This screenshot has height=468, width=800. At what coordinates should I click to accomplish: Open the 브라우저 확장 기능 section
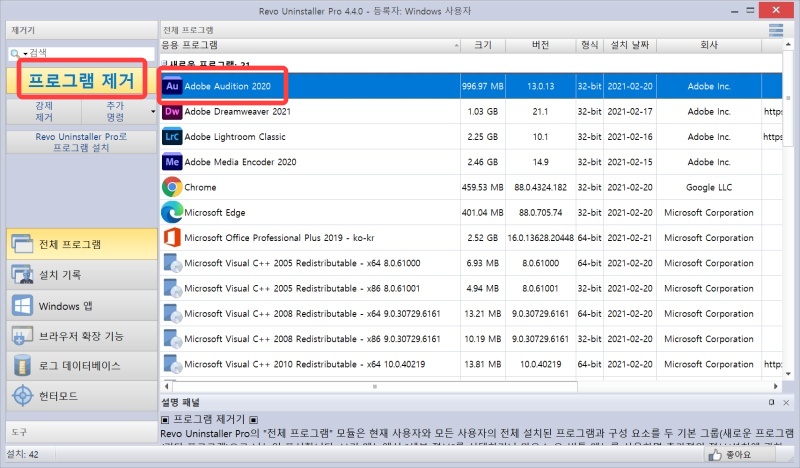click(82, 336)
